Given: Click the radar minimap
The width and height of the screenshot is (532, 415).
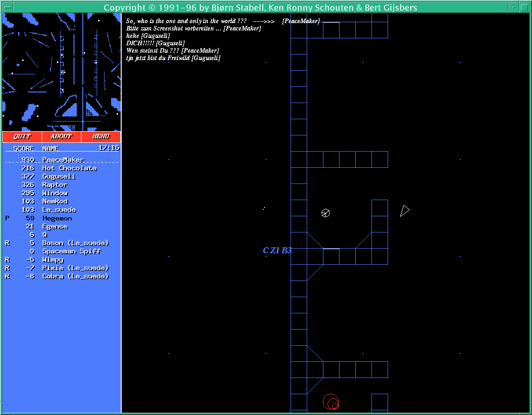Looking at the screenshot, I should pyautogui.click(x=62, y=72).
